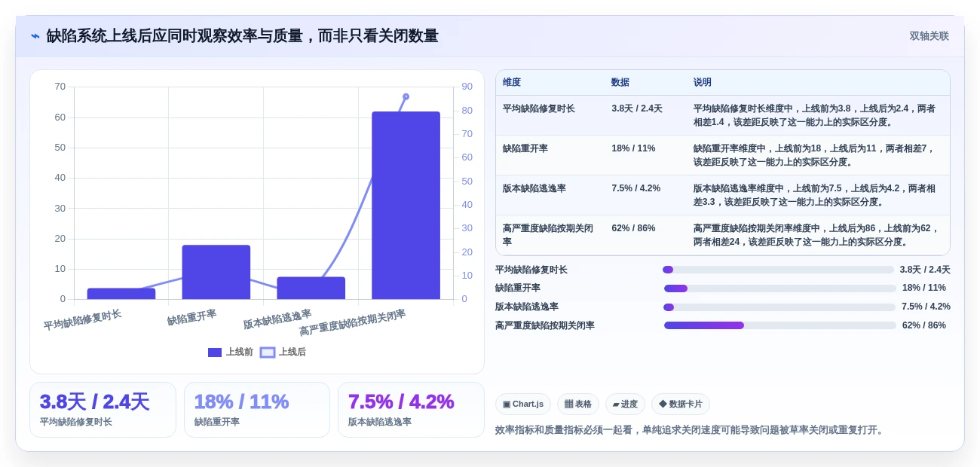Image resolution: width=980 pixels, height=467 pixels.
Task: Click the 维度 column header
Action: [x=512, y=83]
